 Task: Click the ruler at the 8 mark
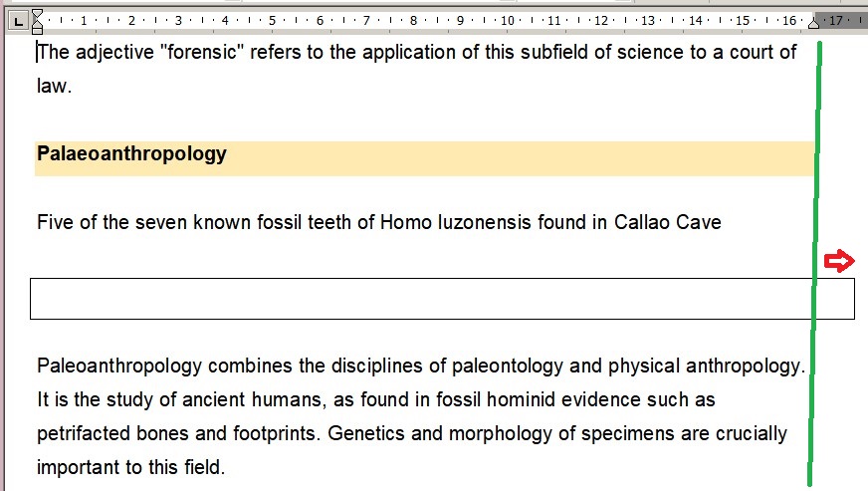(x=413, y=20)
